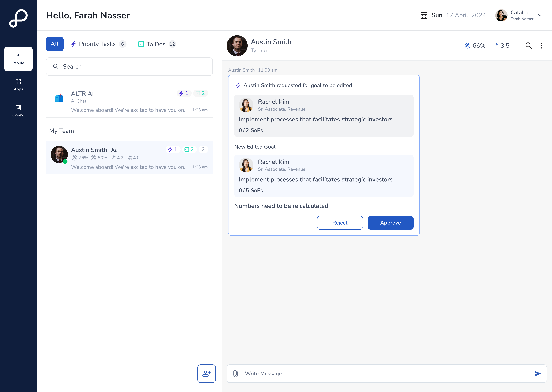Image resolution: width=552 pixels, height=392 pixels.
Task: Approve the goal edit request
Action: click(x=390, y=223)
